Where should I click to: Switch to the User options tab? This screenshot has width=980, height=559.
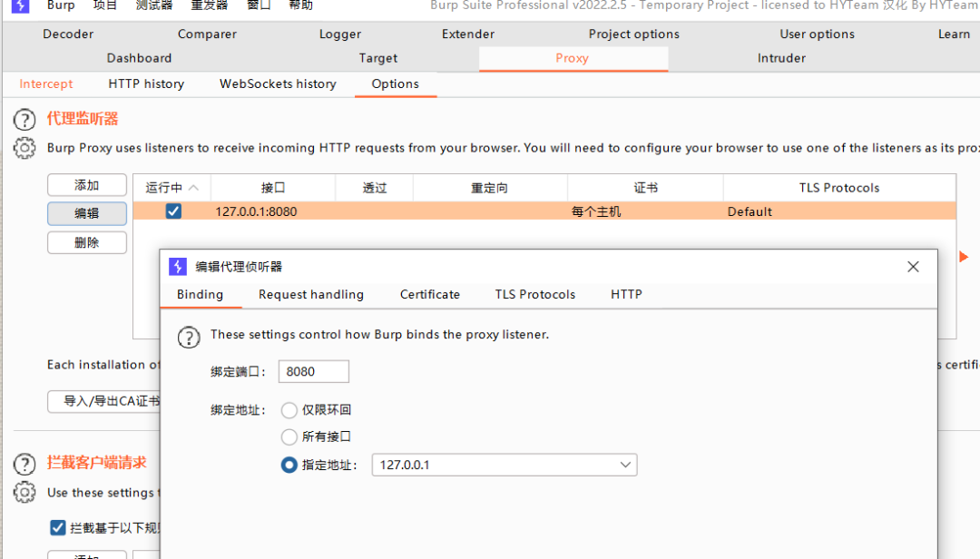(817, 34)
